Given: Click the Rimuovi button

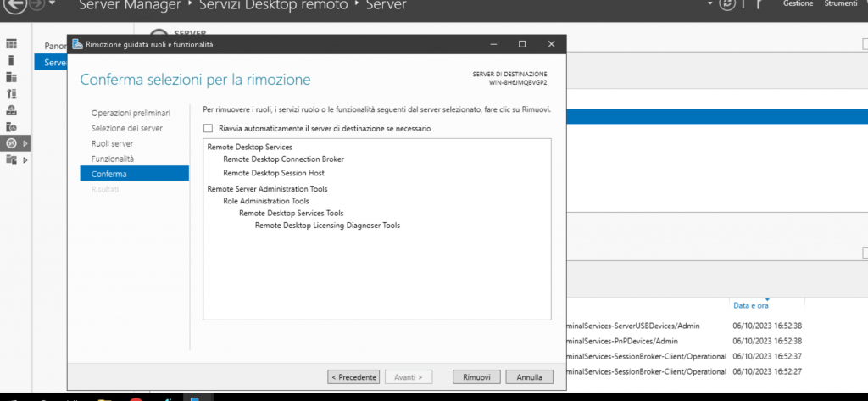Looking at the screenshot, I should 476,376.
